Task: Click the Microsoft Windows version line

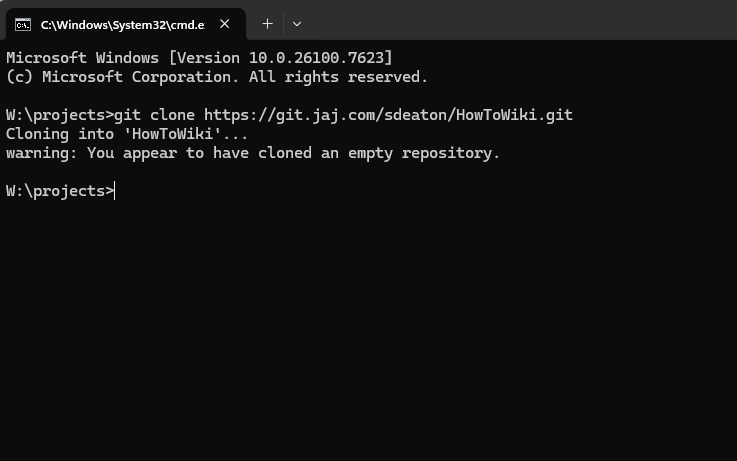Action: coord(199,58)
